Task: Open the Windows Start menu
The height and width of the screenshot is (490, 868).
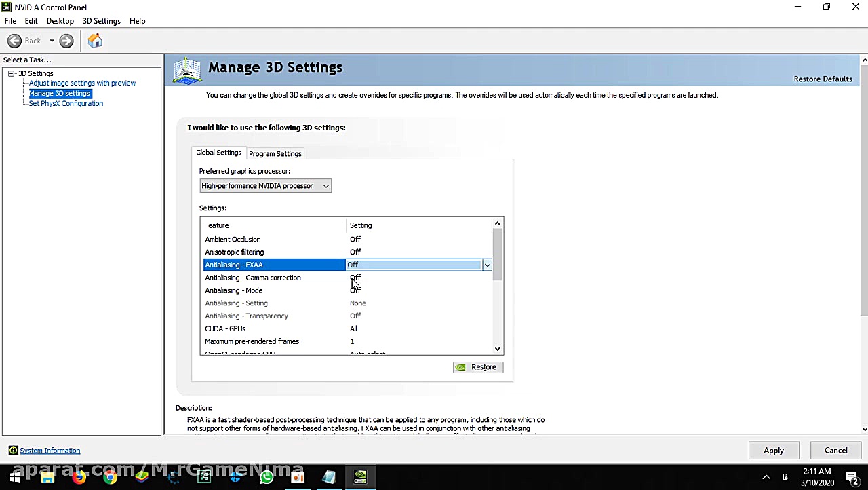Action: [x=15, y=477]
